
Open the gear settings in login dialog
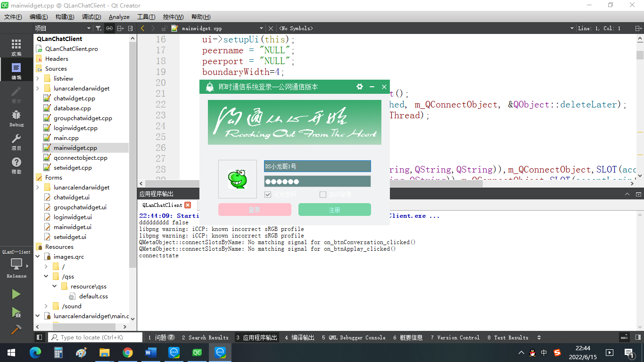click(x=360, y=87)
